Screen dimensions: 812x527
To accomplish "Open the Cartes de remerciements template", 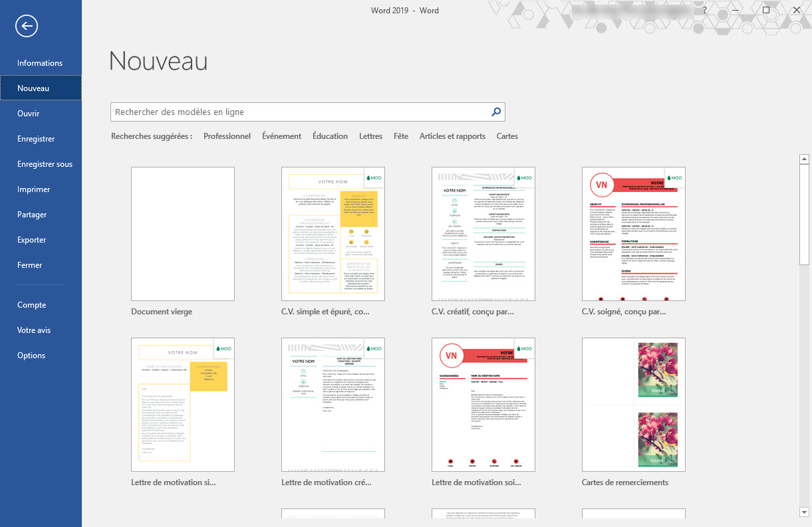I will (633, 405).
